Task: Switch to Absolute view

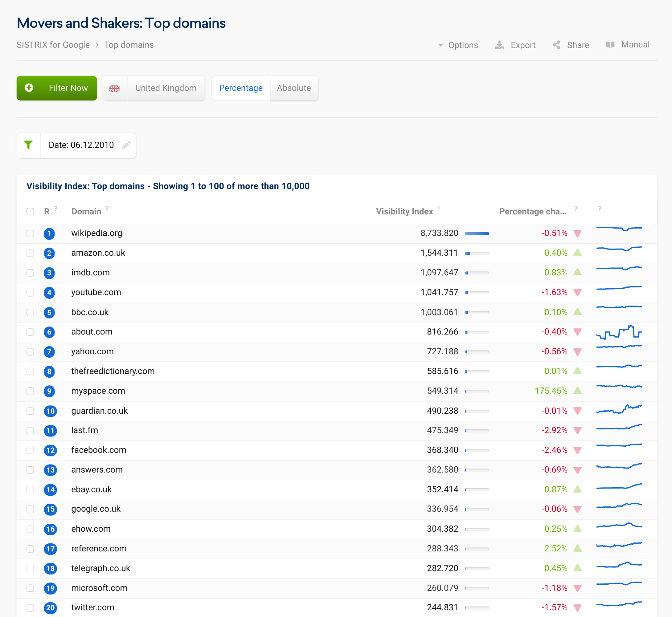Action: coord(294,88)
